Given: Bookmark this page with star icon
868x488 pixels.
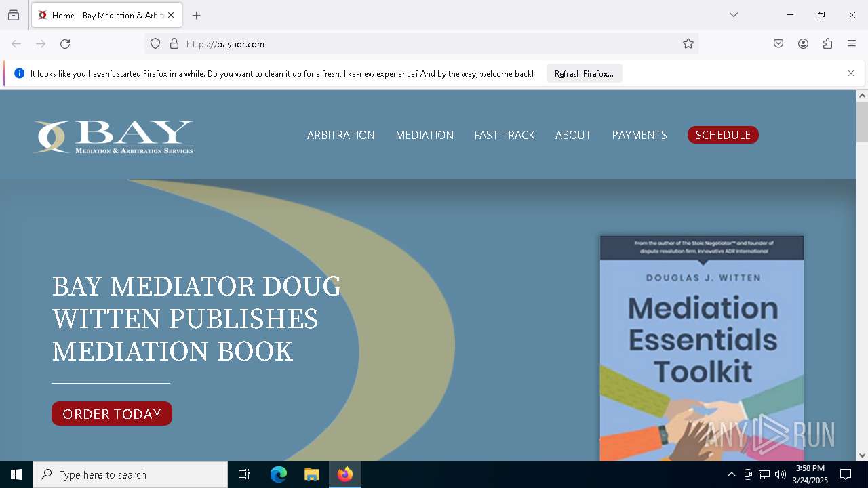Looking at the screenshot, I should coord(688,44).
